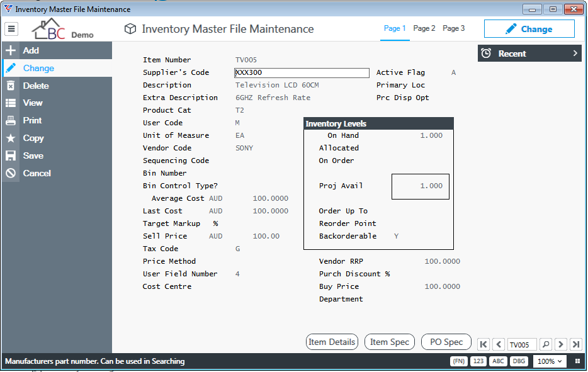
Task: Open the PO Spec button
Action: 446,342
